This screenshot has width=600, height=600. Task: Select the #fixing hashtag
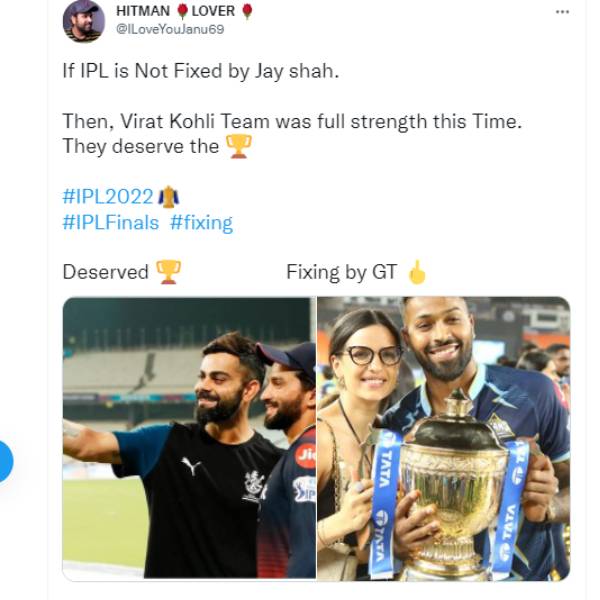point(201,222)
